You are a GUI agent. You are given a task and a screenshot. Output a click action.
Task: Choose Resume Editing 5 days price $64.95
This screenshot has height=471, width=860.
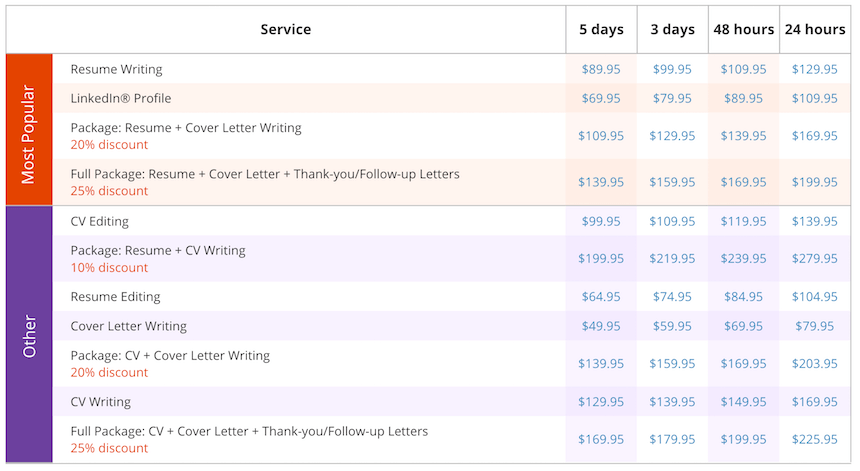pyautogui.click(x=601, y=297)
